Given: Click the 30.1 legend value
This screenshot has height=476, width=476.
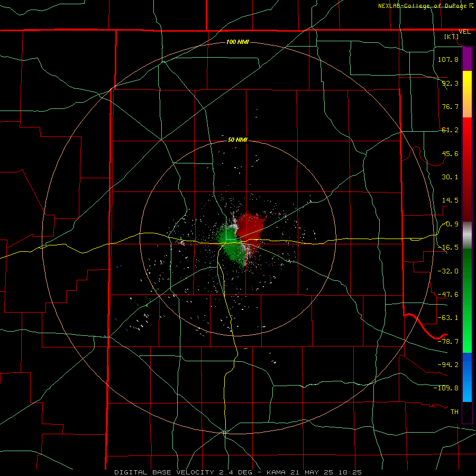Looking at the screenshot, I should [x=450, y=177].
